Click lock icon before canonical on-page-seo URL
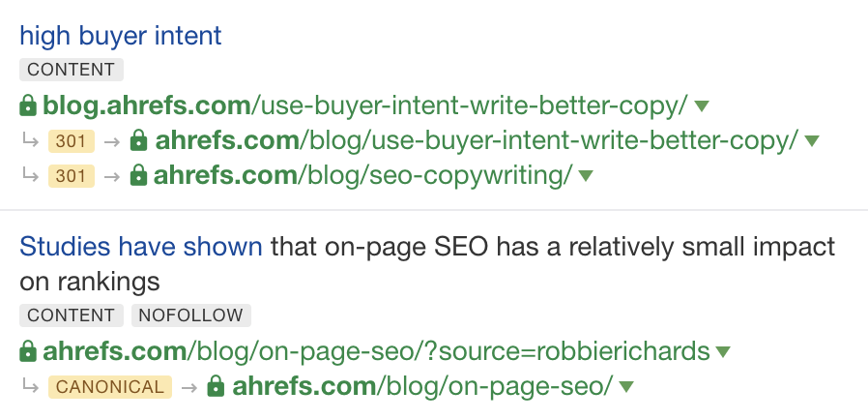Image resolution: width=868 pixels, height=420 pixels. (x=217, y=387)
